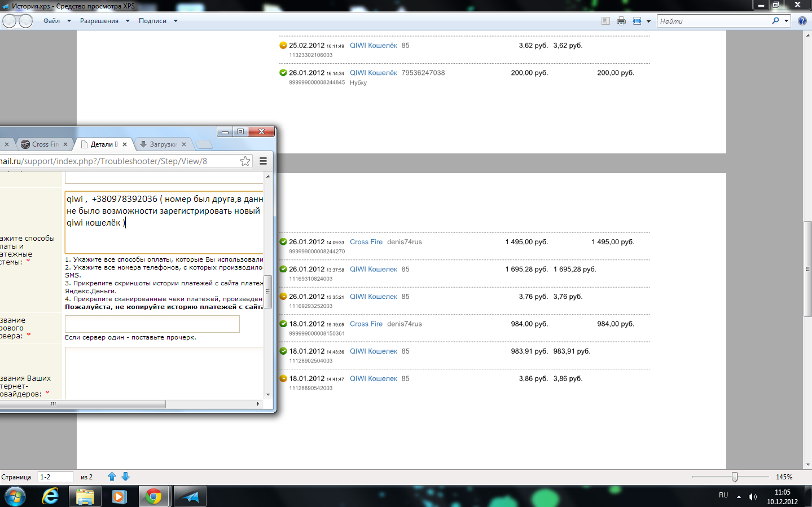Click the XPS viewer vertical scrollbar thumb

pyautogui.click(x=807, y=269)
